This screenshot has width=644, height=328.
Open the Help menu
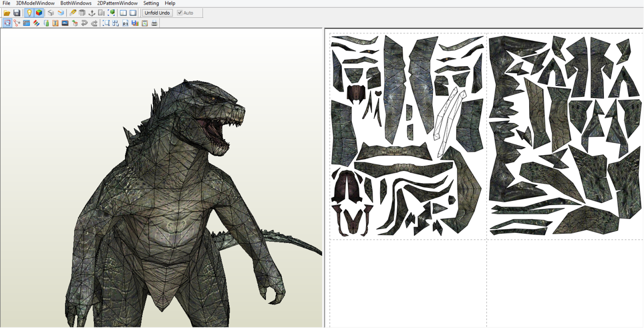click(170, 3)
